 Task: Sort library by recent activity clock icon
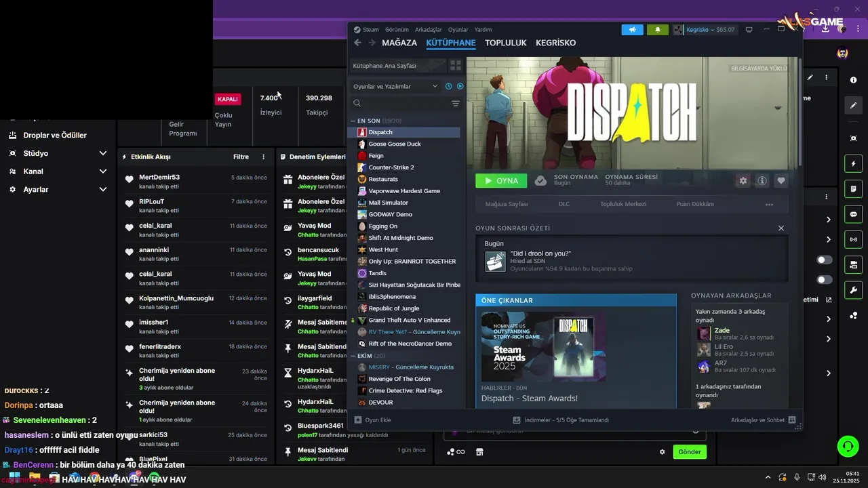[448, 86]
